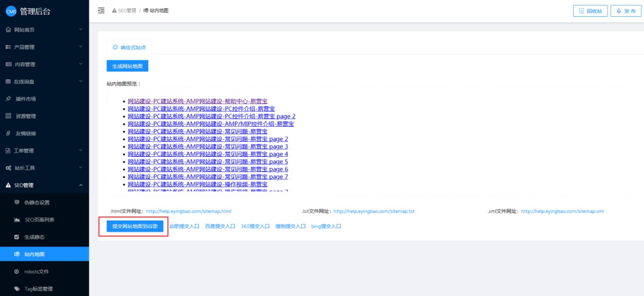Click the 站内地图预览 label
Screen dimensions: 644x296
(123, 84)
